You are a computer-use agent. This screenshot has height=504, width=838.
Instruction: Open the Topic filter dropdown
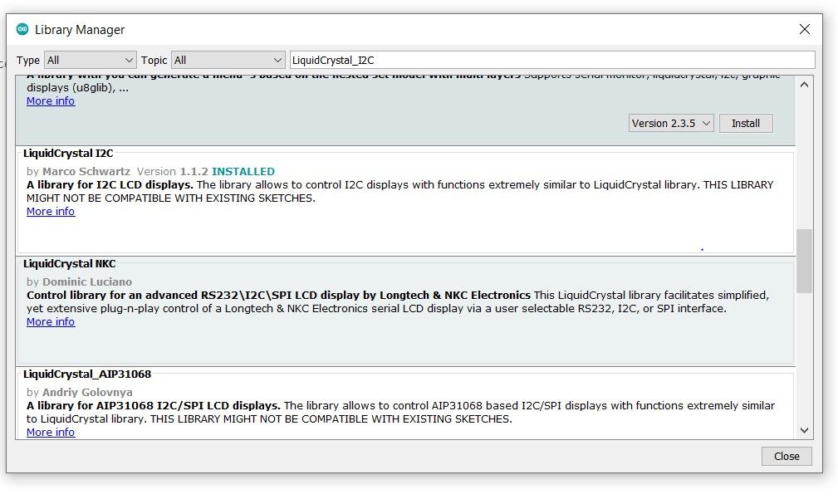228,60
